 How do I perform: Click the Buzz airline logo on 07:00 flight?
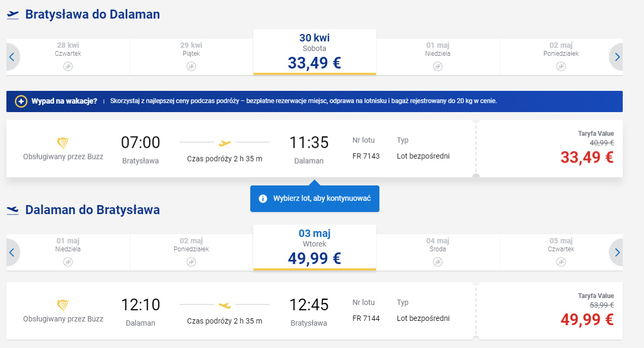(x=63, y=143)
